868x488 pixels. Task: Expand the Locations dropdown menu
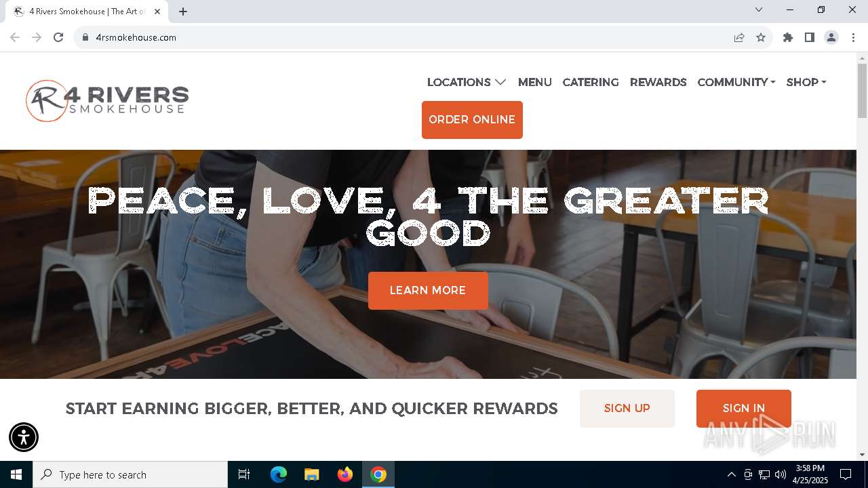tap(467, 82)
